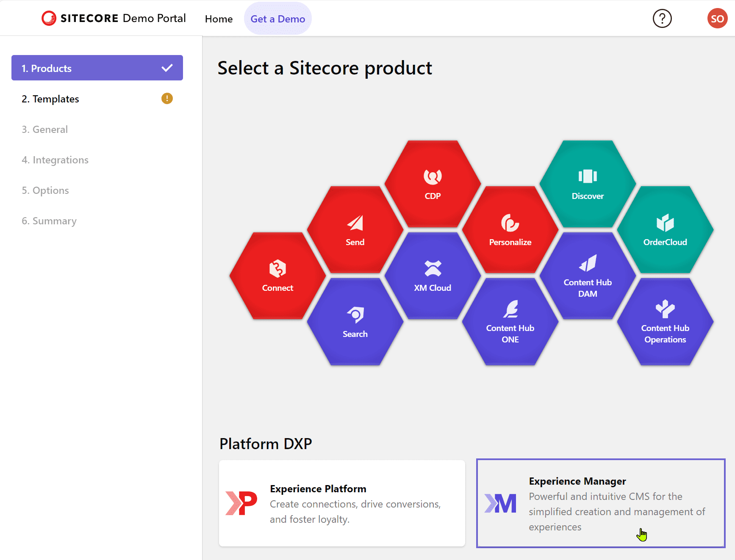Pick the Connect product hexagon
735x560 pixels.
click(x=277, y=276)
